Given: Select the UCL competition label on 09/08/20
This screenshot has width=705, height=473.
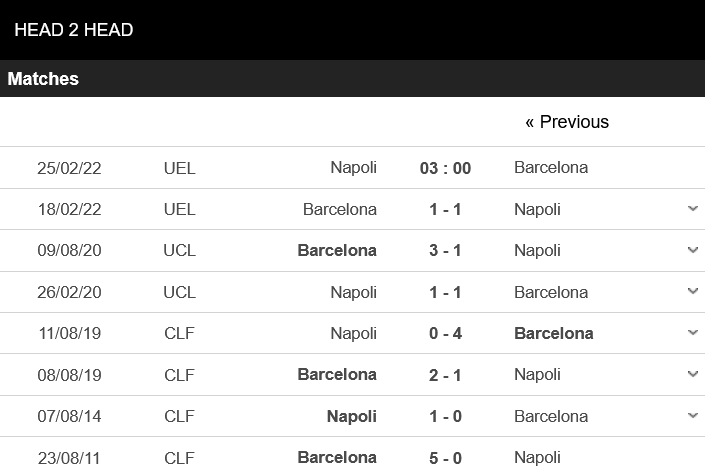Looking at the screenshot, I should 179,250.
